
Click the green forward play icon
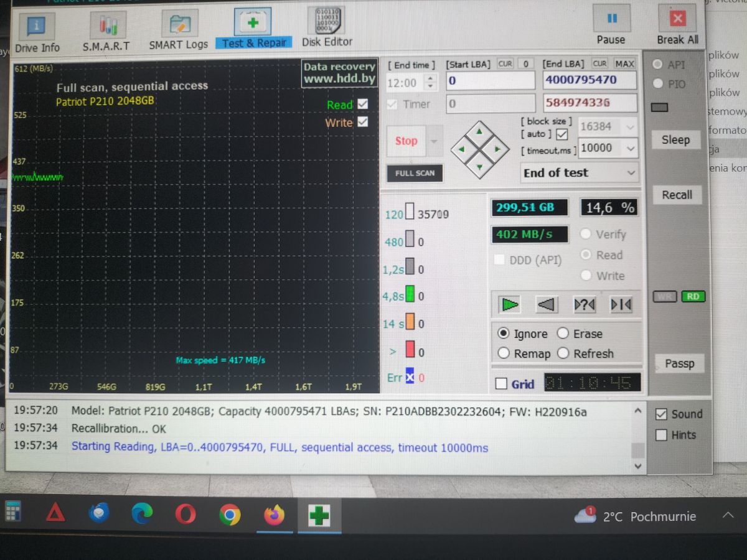pos(510,304)
